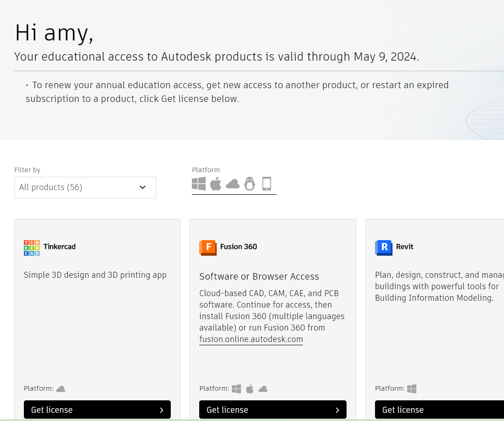Click the Tinkercad cloud platform icon

click(x=61, y=389)
